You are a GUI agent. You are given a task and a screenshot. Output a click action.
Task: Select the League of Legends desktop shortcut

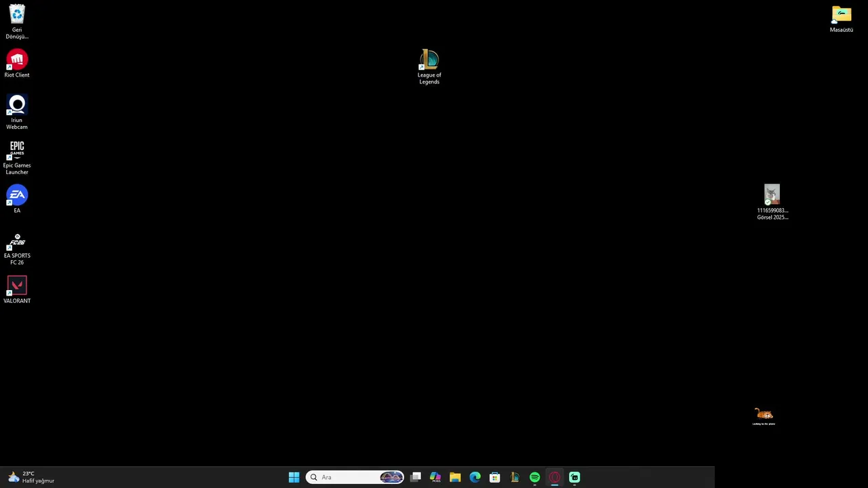click(429, 67)
